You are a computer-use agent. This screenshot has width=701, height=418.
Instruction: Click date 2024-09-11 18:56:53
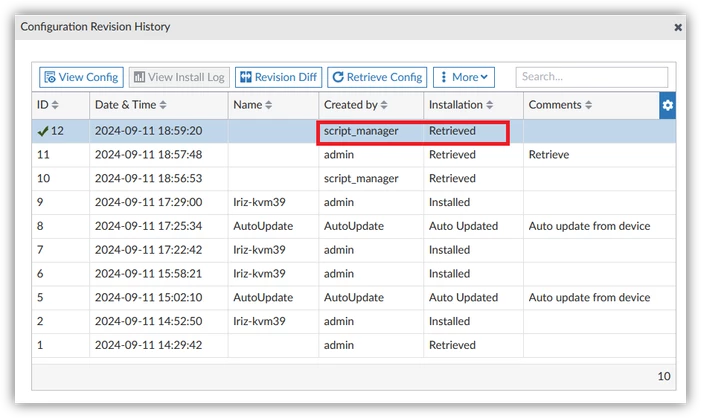[148, 178]
